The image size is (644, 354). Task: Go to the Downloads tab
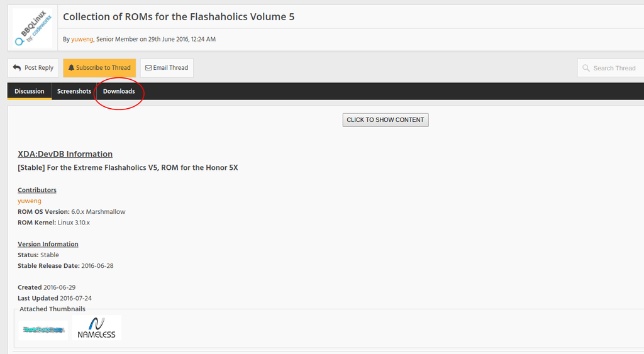point(119,91)
